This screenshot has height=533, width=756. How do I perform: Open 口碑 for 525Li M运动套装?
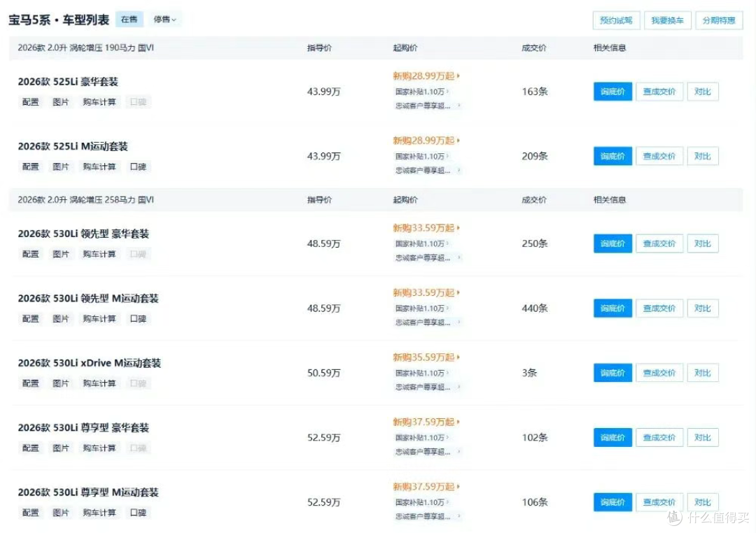pos(138,166)
